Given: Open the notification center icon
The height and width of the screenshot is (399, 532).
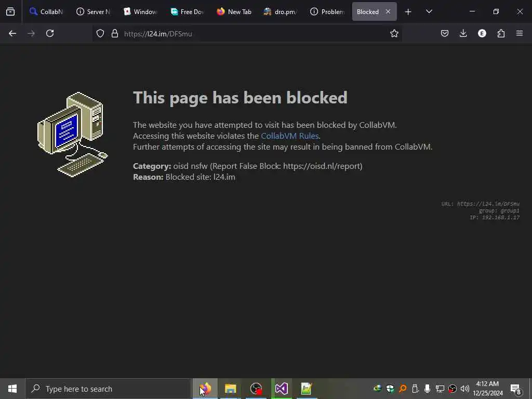Looking at the screenshot, I should (x=515, y=389).
